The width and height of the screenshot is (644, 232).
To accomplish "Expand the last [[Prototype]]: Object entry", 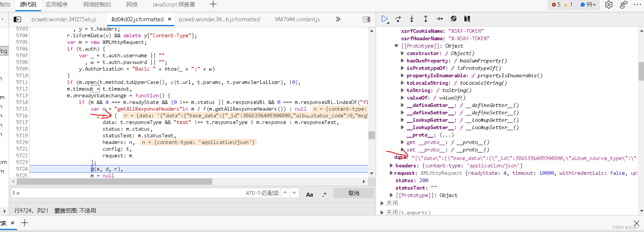I will coord(391,195).
